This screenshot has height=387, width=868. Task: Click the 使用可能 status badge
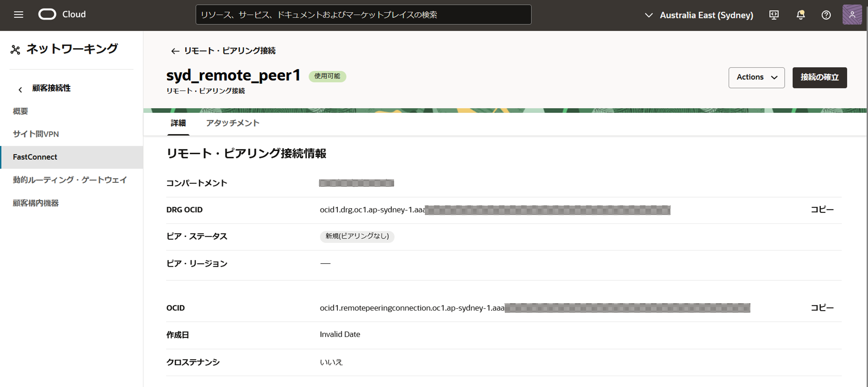pyautogui.click(x=327, y=76)
